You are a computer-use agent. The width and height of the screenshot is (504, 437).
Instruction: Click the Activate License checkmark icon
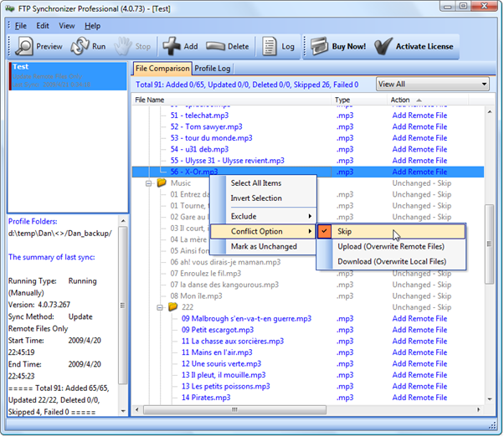[x=383, y=46]
